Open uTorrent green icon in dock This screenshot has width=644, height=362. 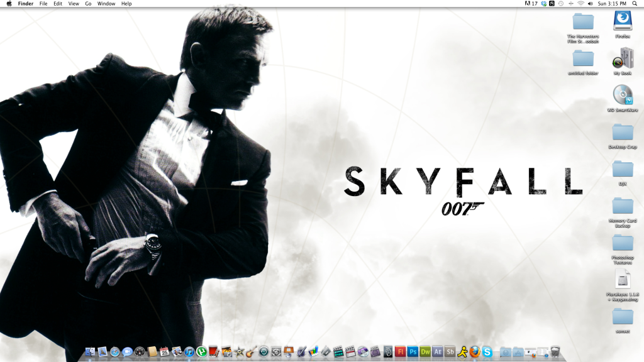[x=202, y=352]
